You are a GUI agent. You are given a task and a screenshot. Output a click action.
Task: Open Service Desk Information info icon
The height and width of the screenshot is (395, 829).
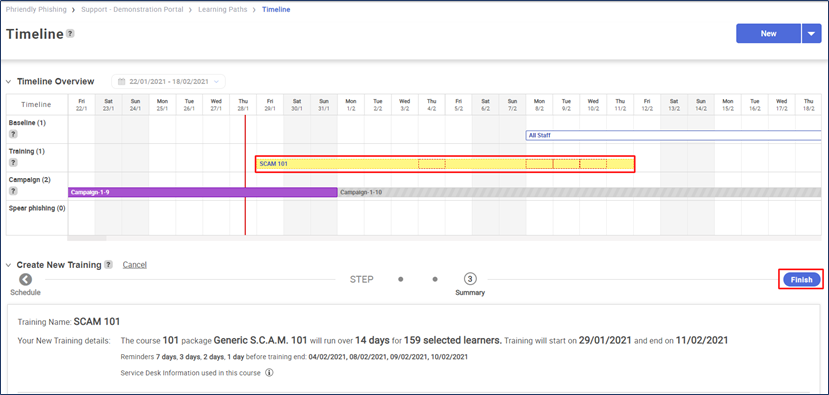[269, 373]
